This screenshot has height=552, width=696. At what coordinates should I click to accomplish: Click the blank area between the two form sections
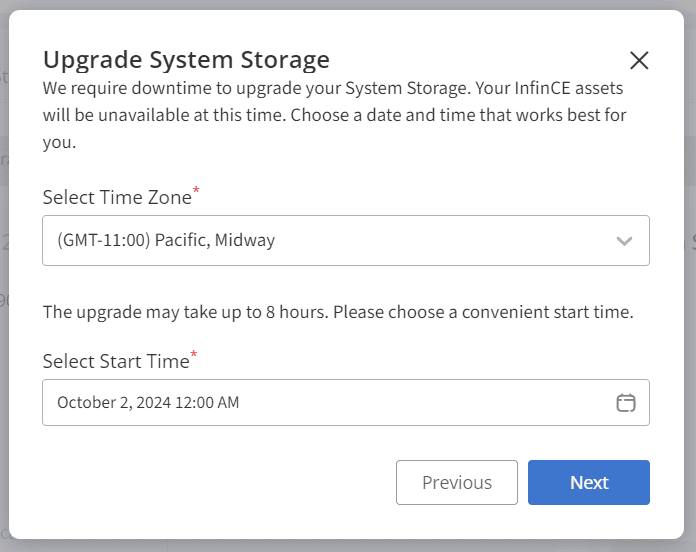(x=346, y=284)
